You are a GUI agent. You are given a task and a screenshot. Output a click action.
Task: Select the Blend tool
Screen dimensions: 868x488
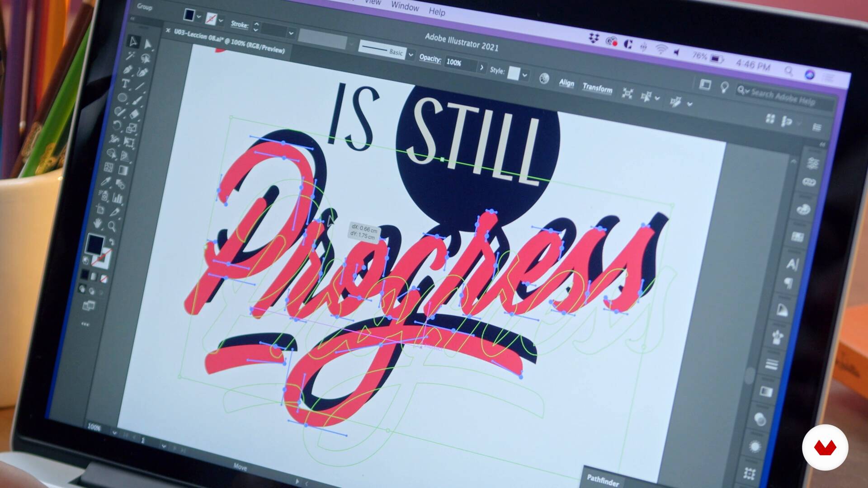121,184
